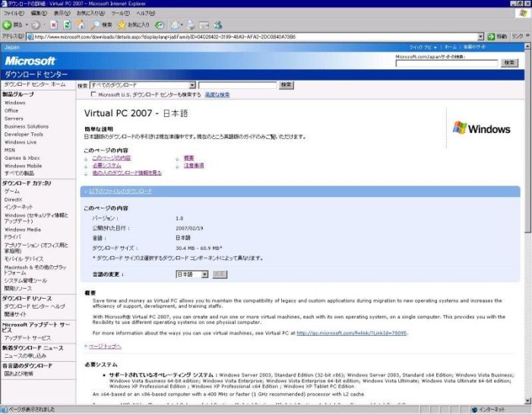The width and height of the screenshot is (532, 415).
Task: Open Business Solutions sidebar link
Action: coord(27,126)
